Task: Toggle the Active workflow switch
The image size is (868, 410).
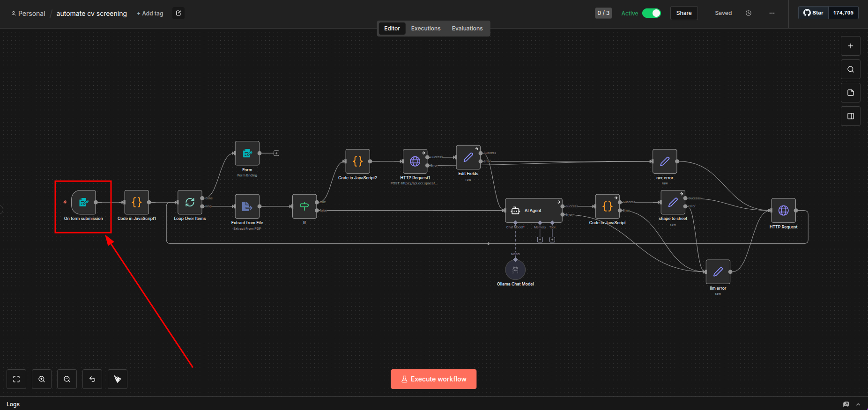Action: (x=651, y=13)
